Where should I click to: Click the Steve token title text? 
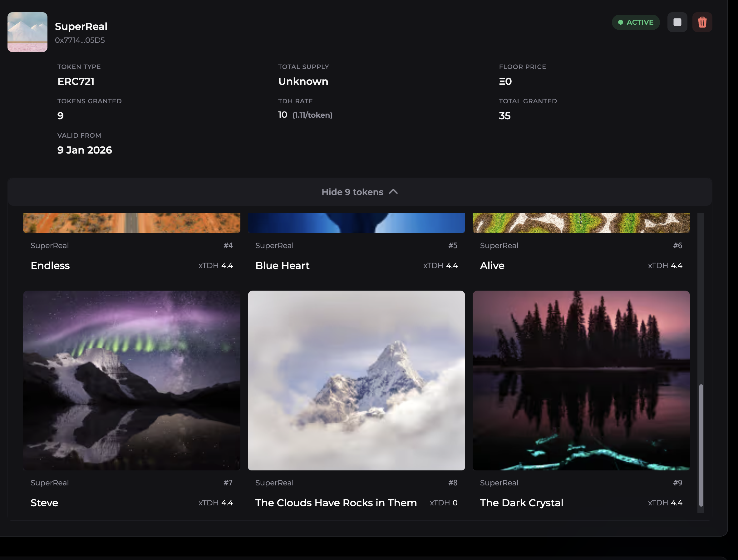pos(44,503)
